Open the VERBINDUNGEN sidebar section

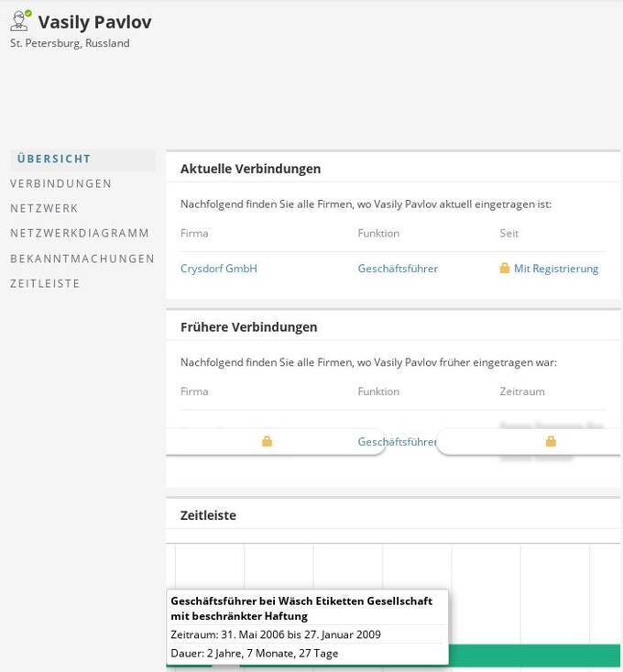pos(60,183)
